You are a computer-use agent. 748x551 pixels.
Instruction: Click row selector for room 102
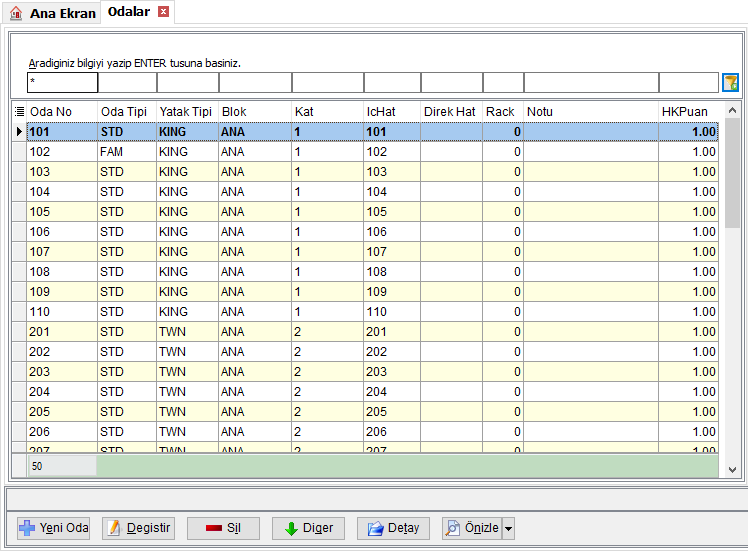[x=19, y=152]
